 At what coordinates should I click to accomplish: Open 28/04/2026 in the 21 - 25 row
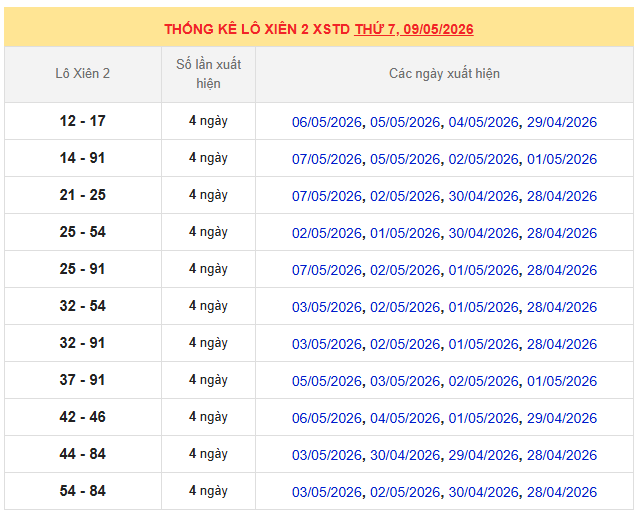(562, 196)
